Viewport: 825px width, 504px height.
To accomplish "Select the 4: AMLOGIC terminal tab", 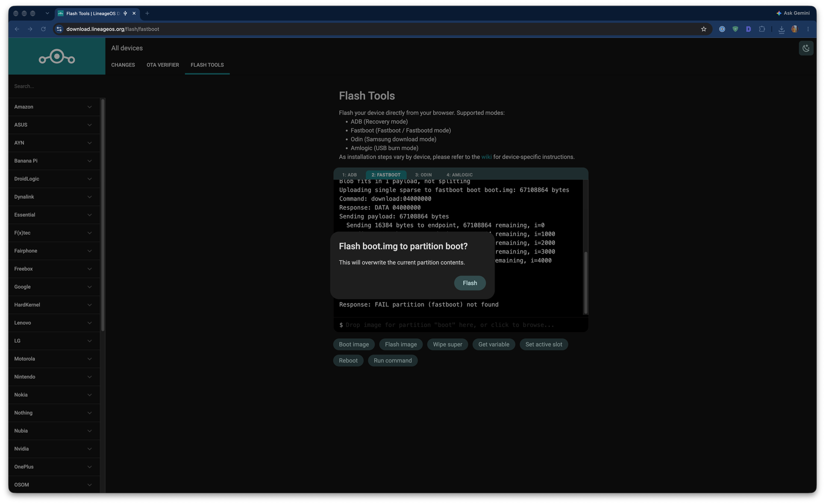I will point(459,175).
